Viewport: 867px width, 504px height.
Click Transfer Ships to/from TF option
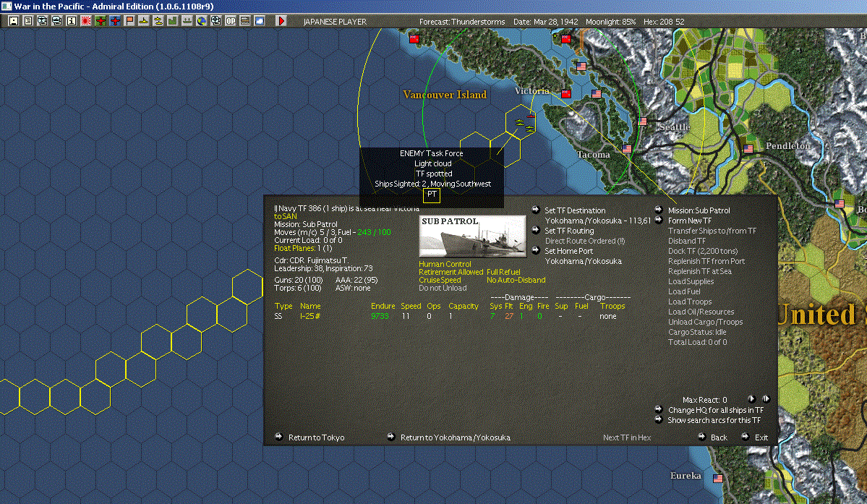[x=712, y=231]
